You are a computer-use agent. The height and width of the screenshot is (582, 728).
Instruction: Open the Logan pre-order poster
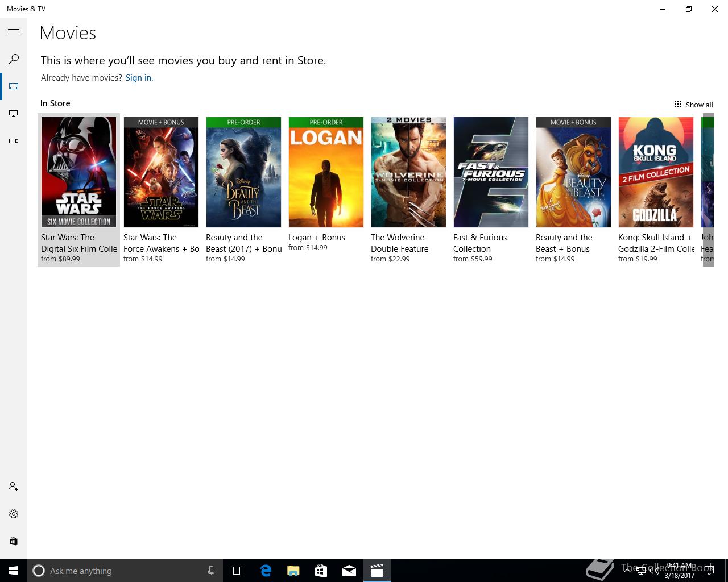[326, 172]
